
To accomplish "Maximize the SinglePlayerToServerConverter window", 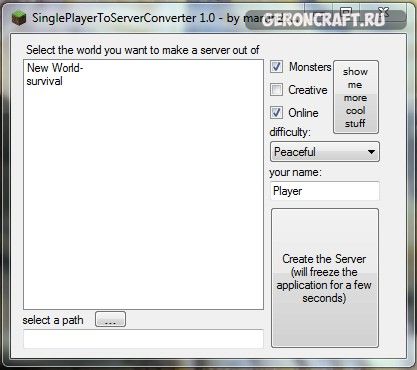I will tap(347, 12).
